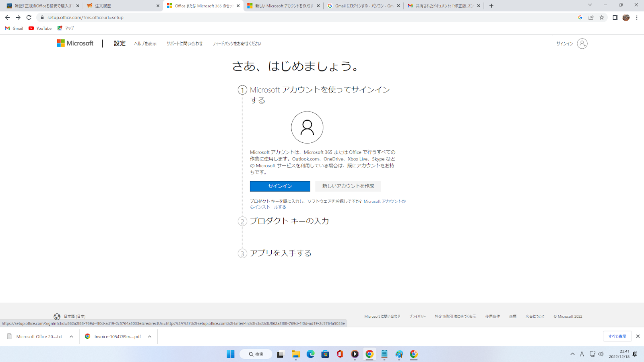Close the downloads bar

click(x=638, y=336)
